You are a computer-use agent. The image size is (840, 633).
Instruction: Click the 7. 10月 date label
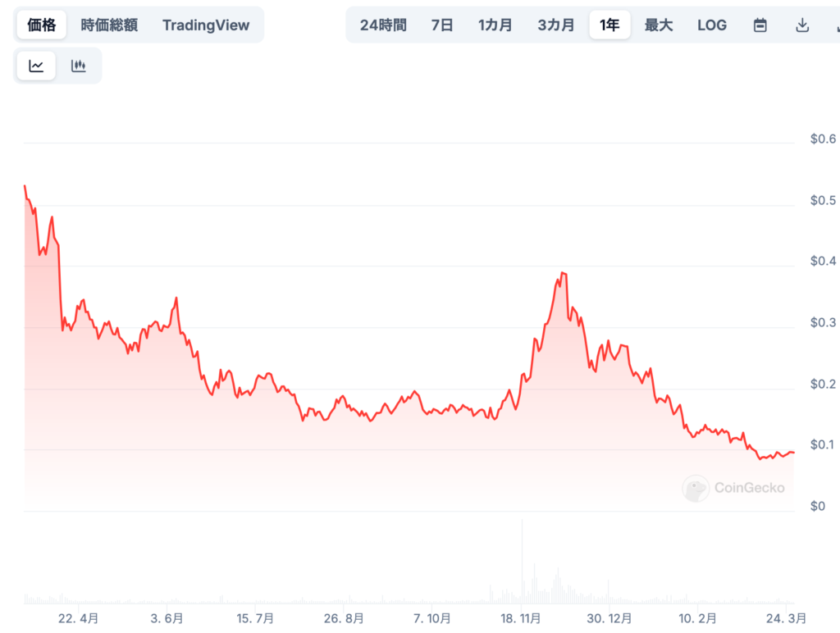coord(431,619)
